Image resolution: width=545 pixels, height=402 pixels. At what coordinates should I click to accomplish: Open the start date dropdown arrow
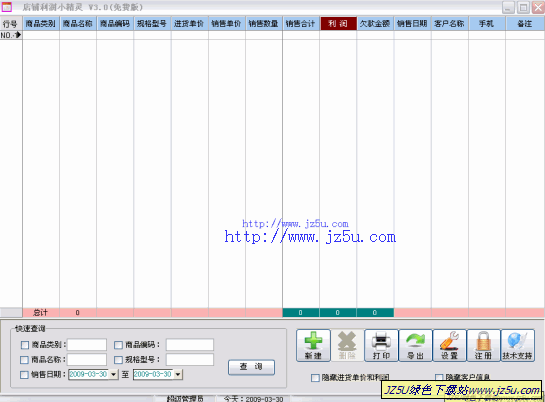(114, 375)
